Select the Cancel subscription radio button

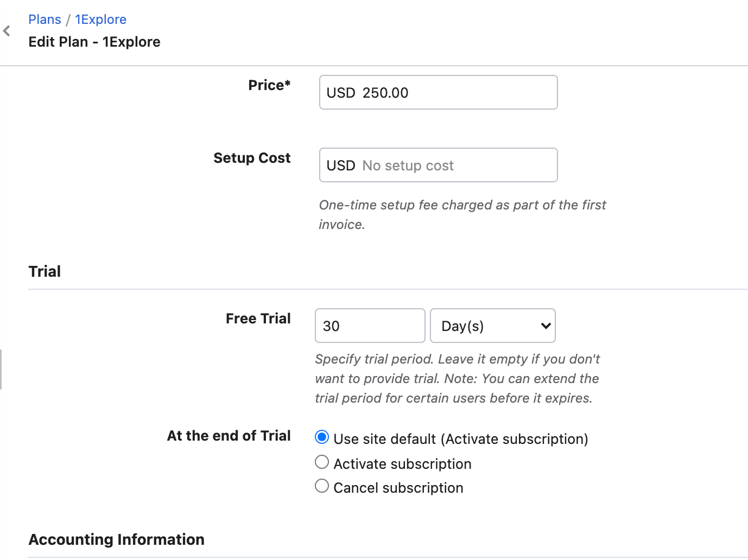(x=322, y=486)
